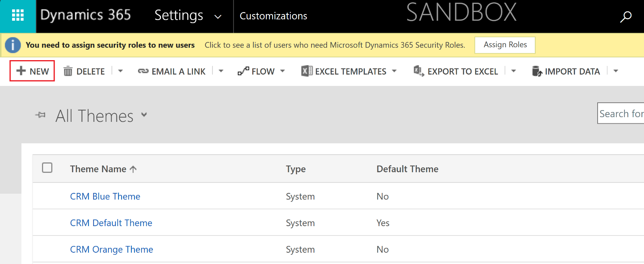Open the app launcher waffle icon
Image resolution: width=644 pixels, height=264 pixels.
pyautogui.click(x=18, y=16)
